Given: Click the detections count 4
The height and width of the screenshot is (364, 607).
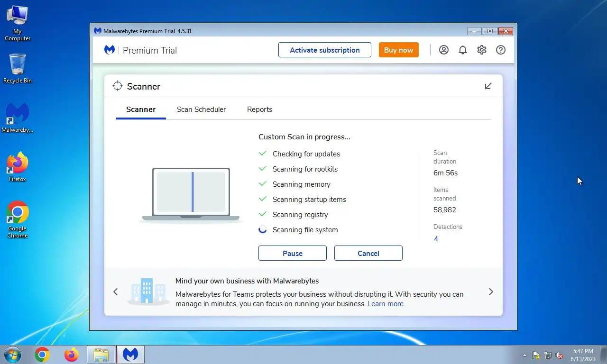Looking at the screenshot, I should coord(436,239).
